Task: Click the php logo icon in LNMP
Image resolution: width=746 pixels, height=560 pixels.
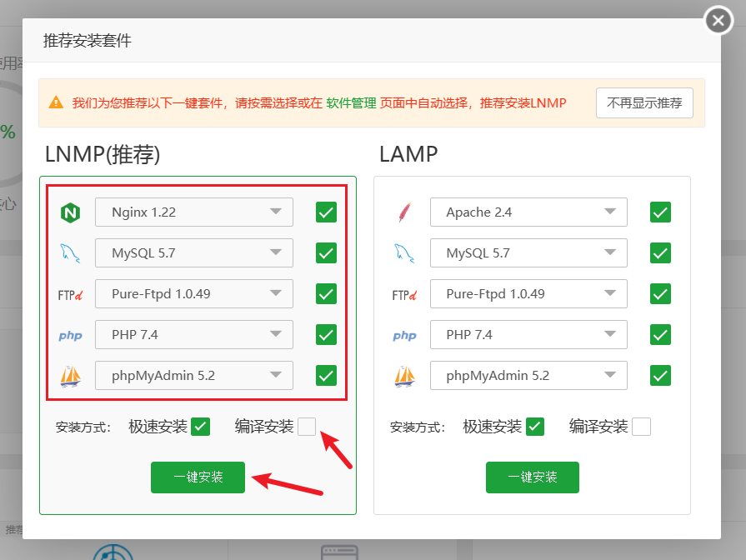Action: click(70, 336)
